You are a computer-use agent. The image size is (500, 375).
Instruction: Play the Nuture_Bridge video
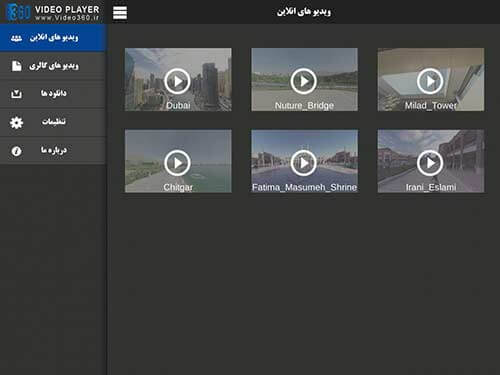[x=304, y=81]
